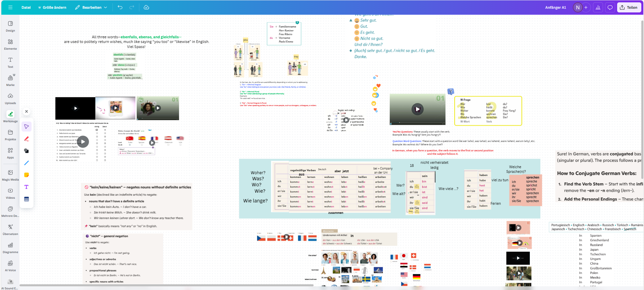Add collaborator with plus button
Image resolution: width=644 pixels, height=290 pixels.
tap(586, 7)
